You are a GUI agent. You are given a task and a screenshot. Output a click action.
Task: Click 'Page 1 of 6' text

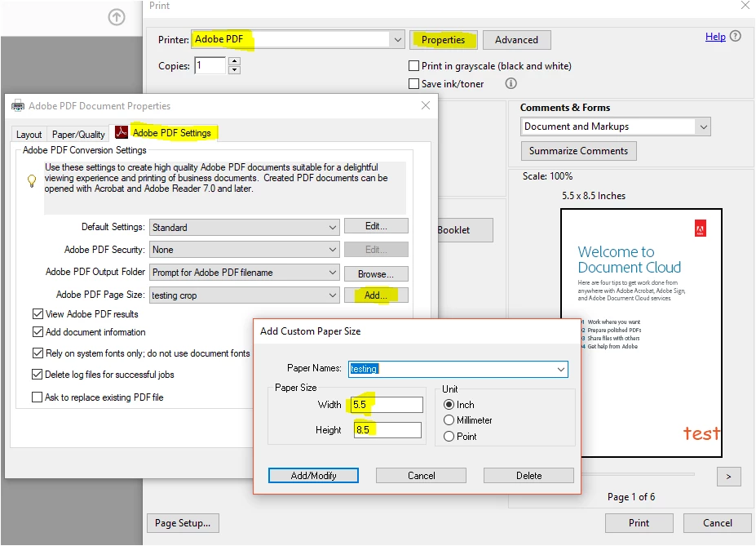(631, 497)
